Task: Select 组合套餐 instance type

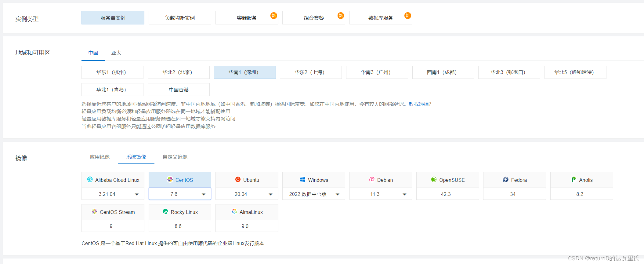Action: [x=314, y=18]
